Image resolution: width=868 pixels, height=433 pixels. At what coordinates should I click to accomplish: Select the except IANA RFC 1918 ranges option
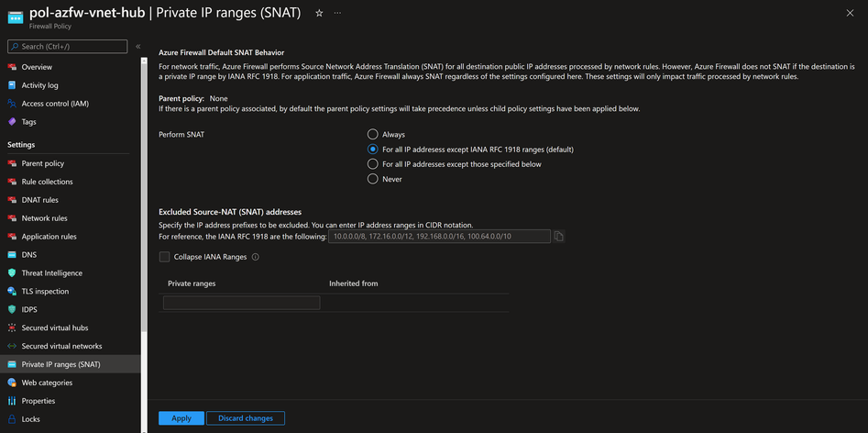pos(372,150)
